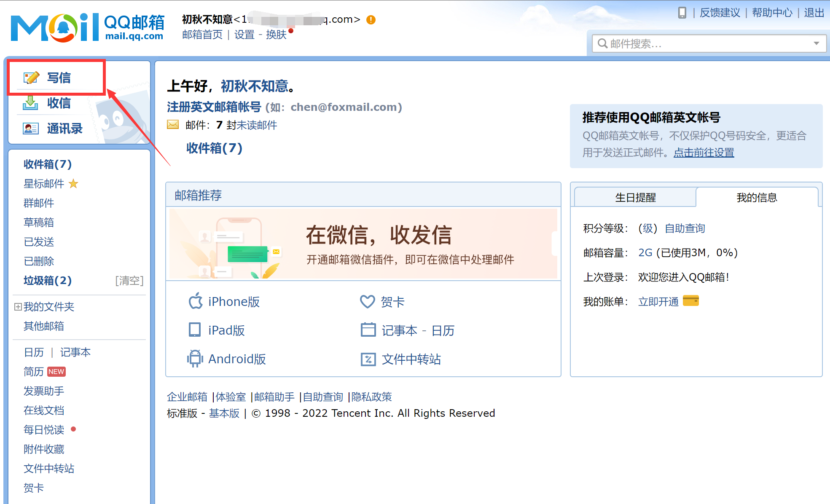This screenshot has height=504, width=830.
Task: Click 点击前往设置 link
Action: pyautogui.click(x=704, y=153)
